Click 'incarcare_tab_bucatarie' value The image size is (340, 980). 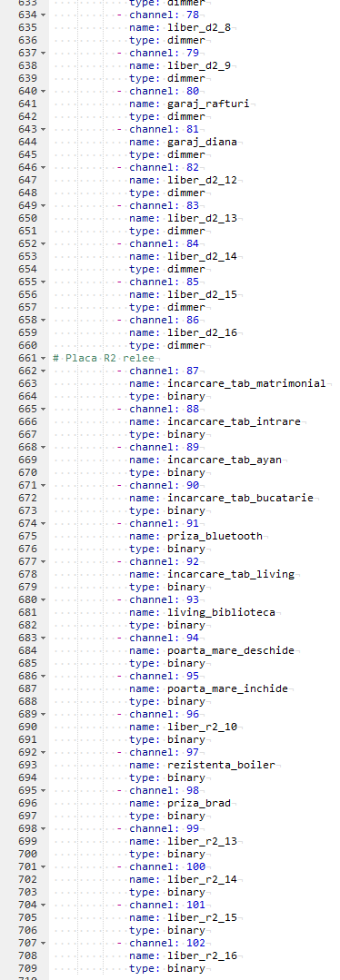click(240, 498)
